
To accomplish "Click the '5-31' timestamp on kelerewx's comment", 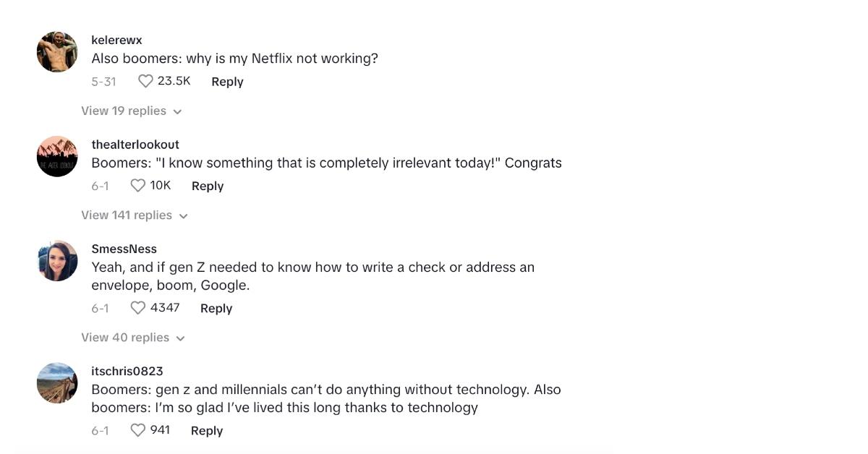I will [102, 81].
